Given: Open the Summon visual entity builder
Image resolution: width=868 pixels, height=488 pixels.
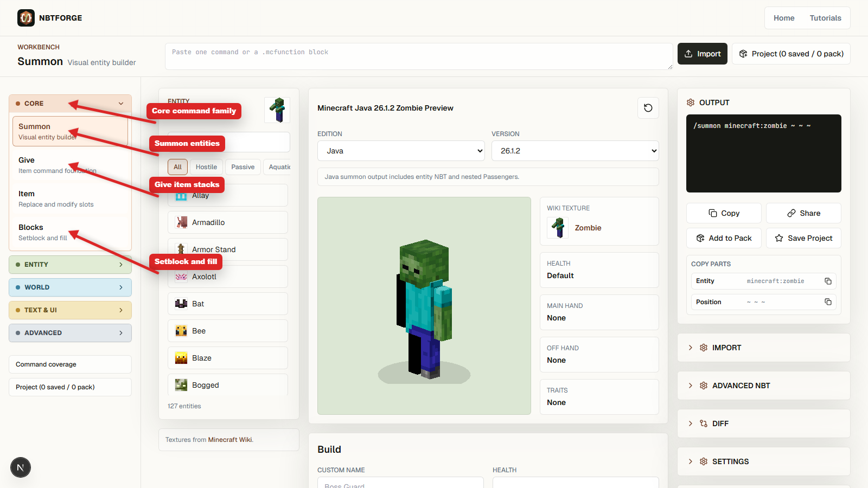Looking at the screenshot, I should (70, 131).
